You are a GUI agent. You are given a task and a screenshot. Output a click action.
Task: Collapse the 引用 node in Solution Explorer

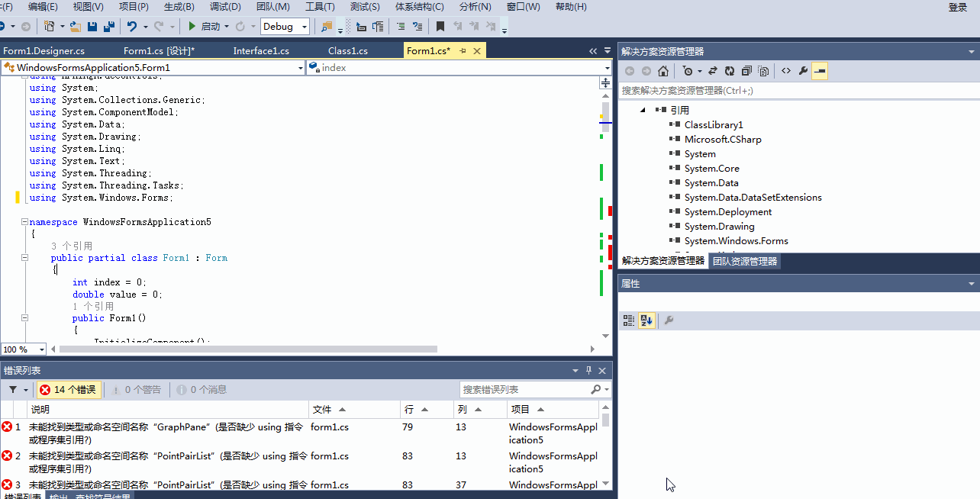point(642,109)
